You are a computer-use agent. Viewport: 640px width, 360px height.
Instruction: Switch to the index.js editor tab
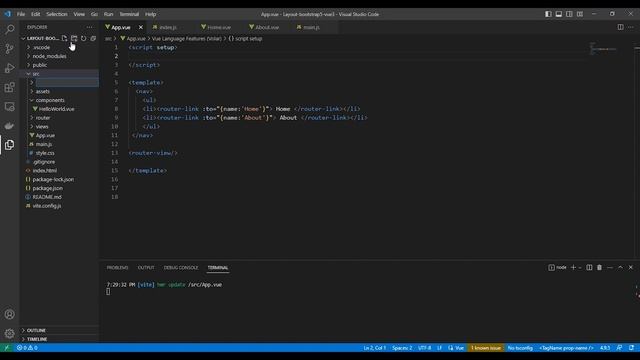[x=167, y=27]
